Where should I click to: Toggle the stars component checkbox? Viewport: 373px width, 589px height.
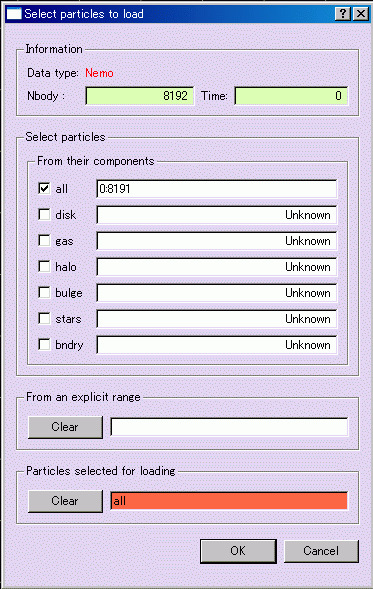click(44, 319)
